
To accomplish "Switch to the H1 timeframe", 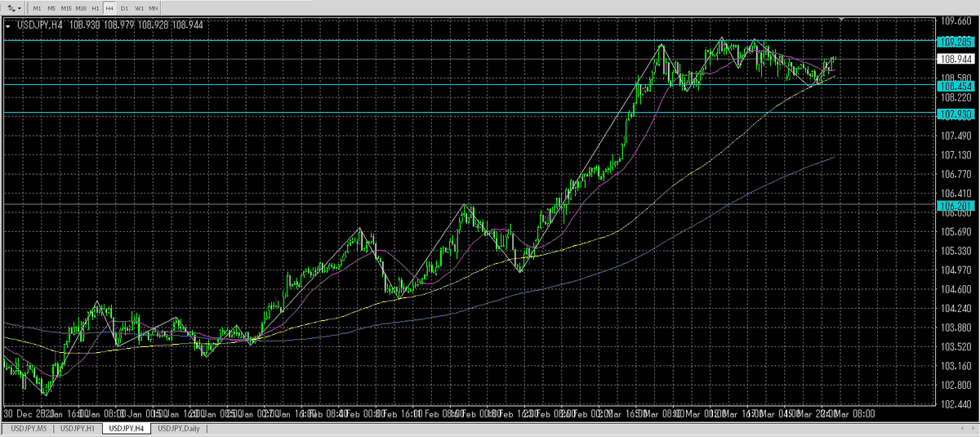I will [x=96, y=7].
